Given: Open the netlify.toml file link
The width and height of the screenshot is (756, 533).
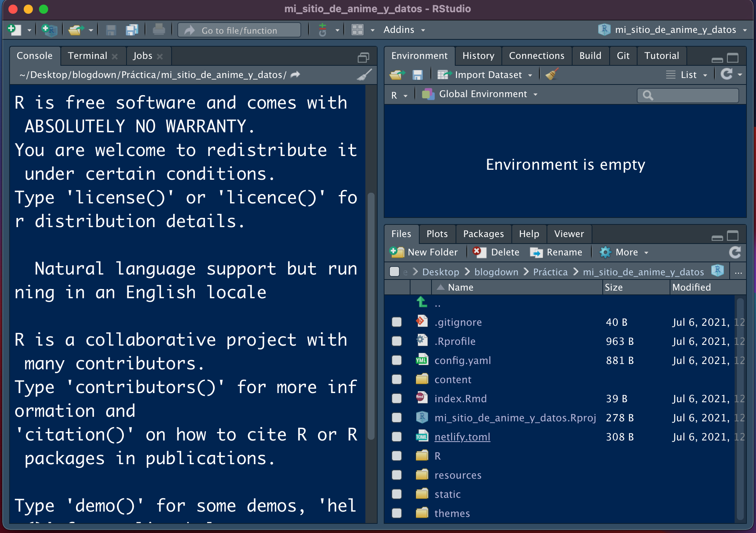Looking at the screenshot, I should (x=462, y=437).
